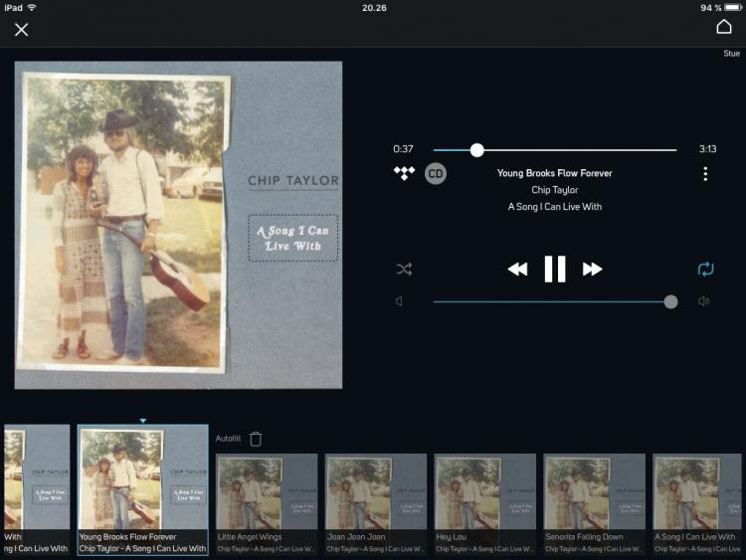
Task: Tap the high volume speaker icon
Action: 703,301
